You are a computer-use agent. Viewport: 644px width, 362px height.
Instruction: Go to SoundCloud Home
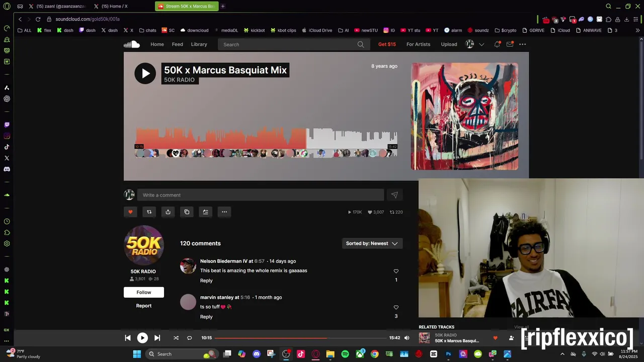[x=157, y=44]
